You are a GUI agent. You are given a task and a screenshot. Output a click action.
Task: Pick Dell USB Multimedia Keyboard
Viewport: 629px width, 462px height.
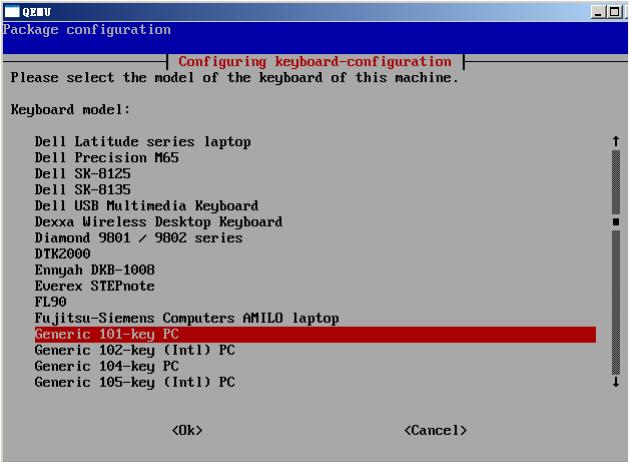click(x=146, y=206)
